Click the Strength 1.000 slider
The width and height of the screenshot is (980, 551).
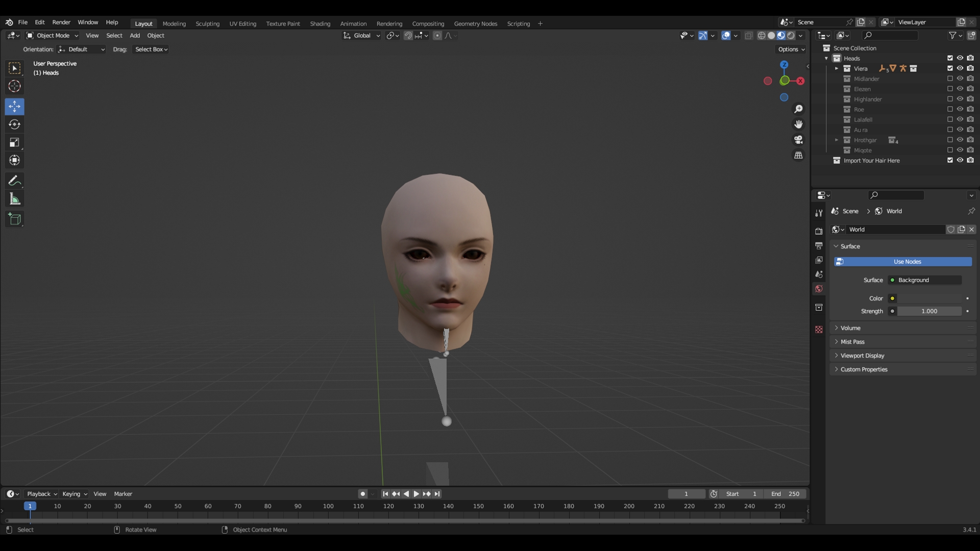(929, 311)
